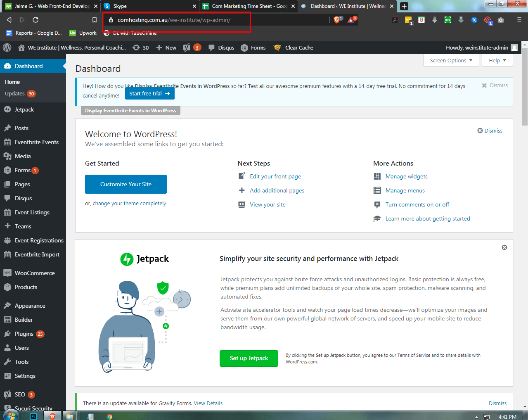Click Start free trial button
The image size is (528, 420).
(x=149, y=94)
